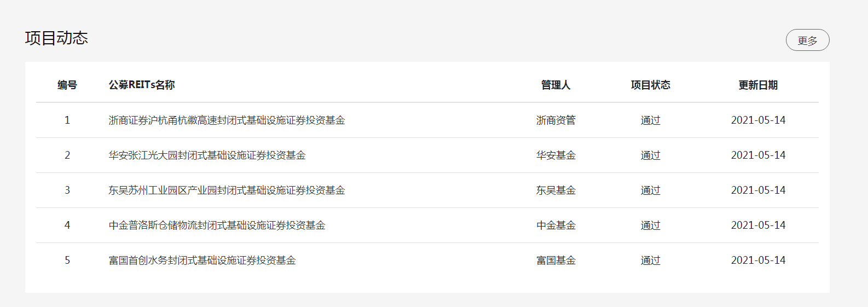Click the 更多 button
Screen dimensions: 868x307
pos(807,40)
